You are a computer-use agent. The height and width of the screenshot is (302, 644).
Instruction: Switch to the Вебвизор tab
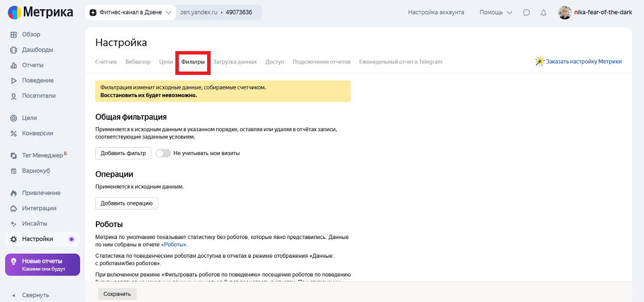pyautogui.click(x=138, y=62)
